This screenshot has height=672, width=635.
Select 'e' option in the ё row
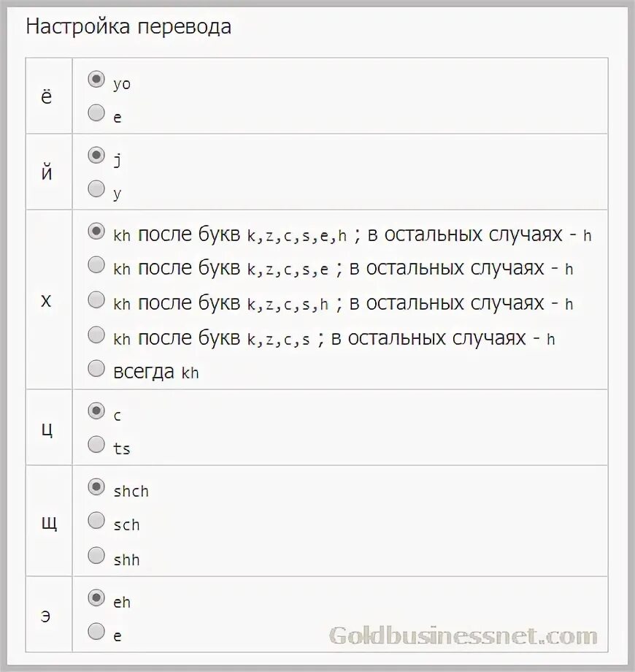(96, 113)
